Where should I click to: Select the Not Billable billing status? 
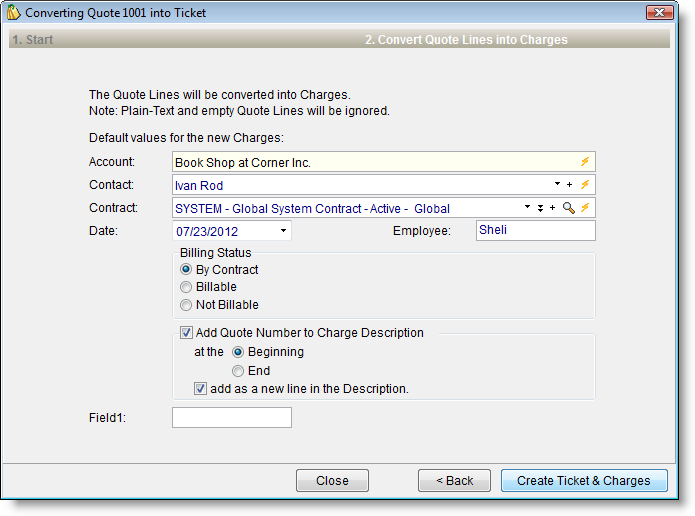[186, 305]
